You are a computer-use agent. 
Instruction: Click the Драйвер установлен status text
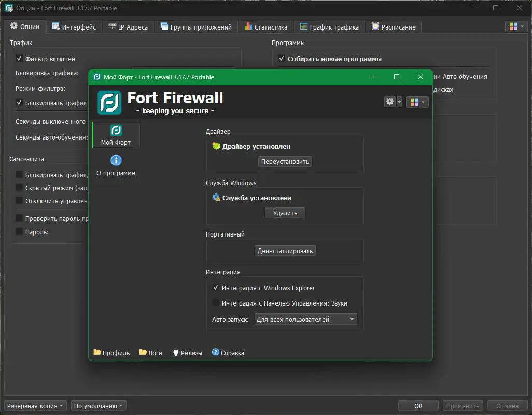point(256,147)
